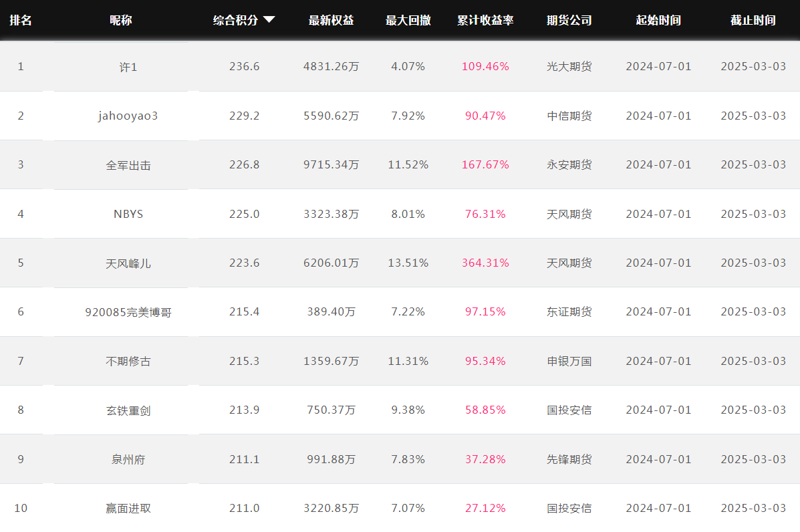Image resolution: width=800 pixels, height=532 pixels.
Task: Select end date in 赢面进取 row
Action: 753,508
